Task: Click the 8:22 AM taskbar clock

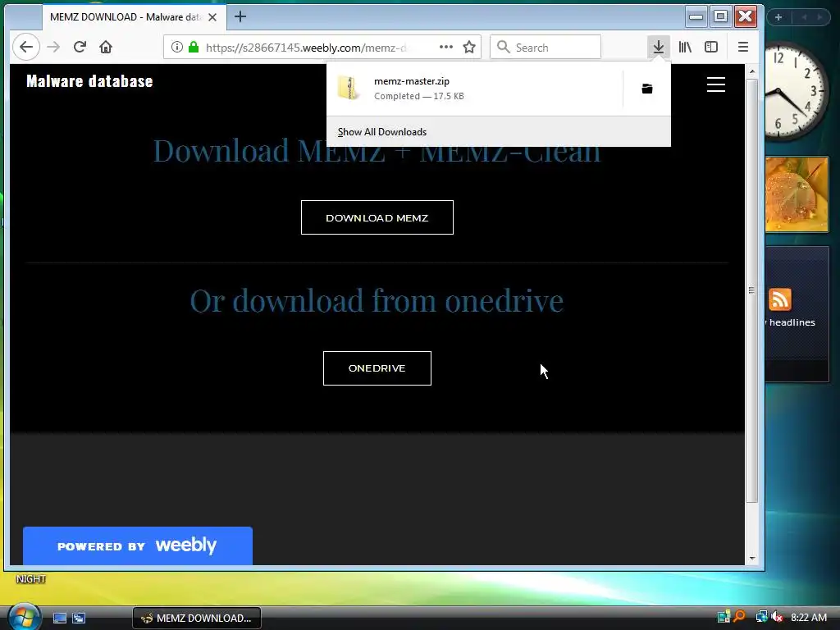Action: point(808,617)
